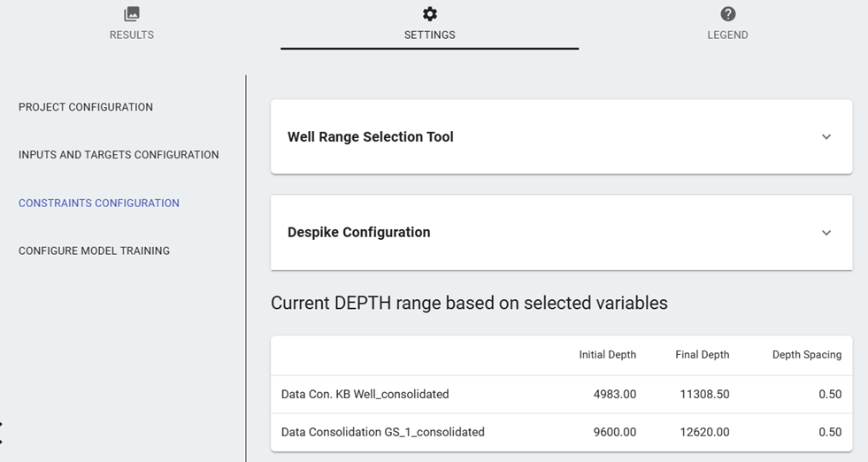Viewport: 868px width, 462px height.
Task: Open Project Configuration in the sidebar
Action: pos(86,107)
